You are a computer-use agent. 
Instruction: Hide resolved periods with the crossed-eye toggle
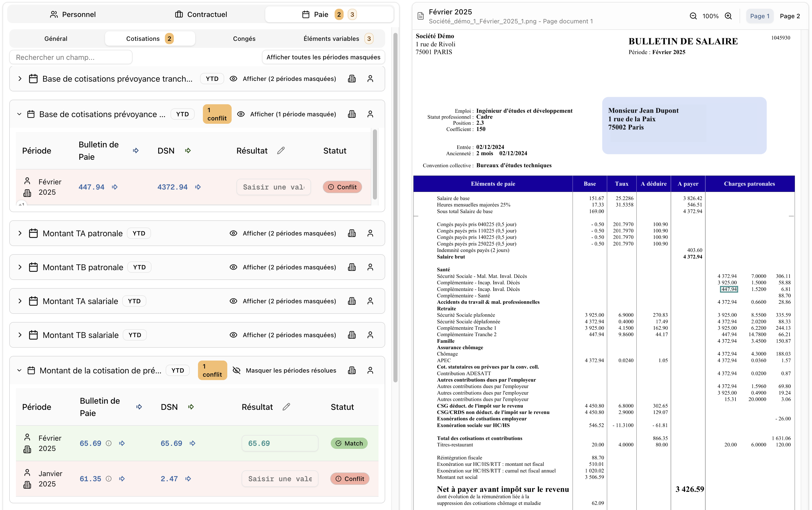coord(237,370)
